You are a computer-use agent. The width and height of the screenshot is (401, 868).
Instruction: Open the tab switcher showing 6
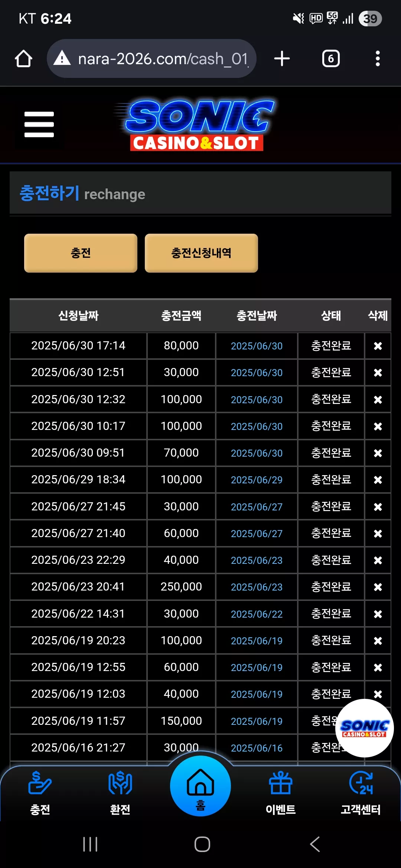click(331, 59)
